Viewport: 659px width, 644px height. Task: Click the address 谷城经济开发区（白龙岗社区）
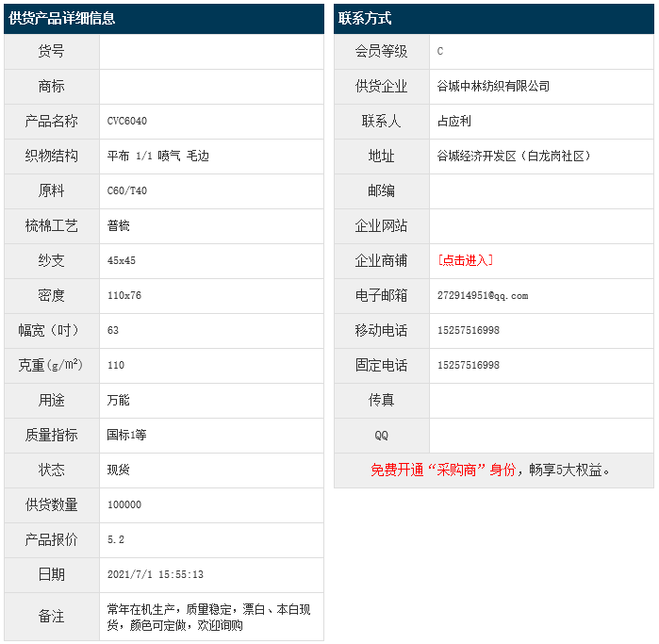[x=515, y=157]
